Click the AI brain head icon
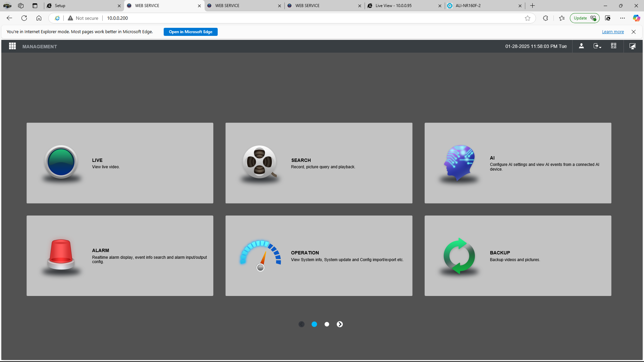This screenshot has height=362, width=644. (459, 162)
